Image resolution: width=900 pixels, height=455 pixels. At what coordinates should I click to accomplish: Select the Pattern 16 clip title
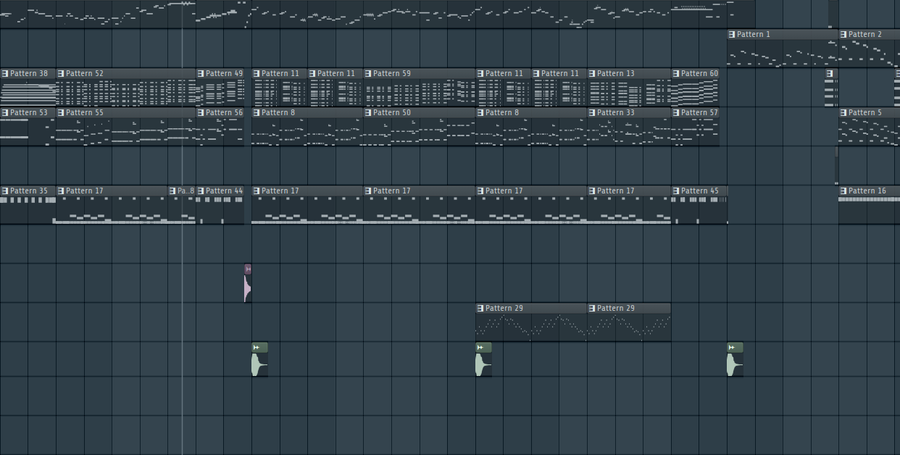pyautogui.click(x=867, y=190)
